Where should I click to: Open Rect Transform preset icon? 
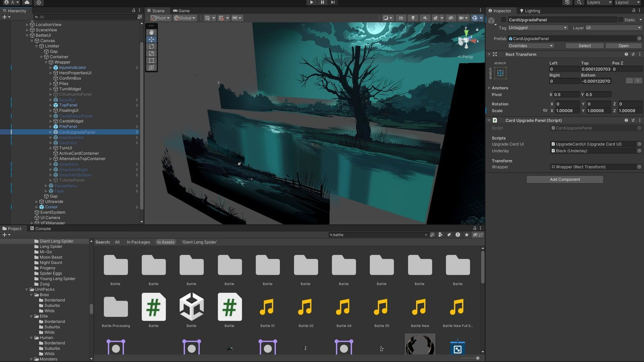(x=633, y=54)
